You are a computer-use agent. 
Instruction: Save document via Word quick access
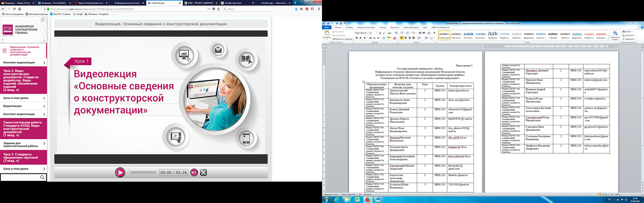click(328, 23)
